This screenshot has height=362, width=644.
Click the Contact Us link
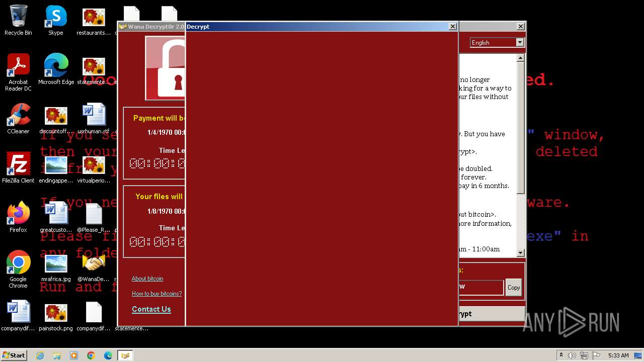click(151, 309)
